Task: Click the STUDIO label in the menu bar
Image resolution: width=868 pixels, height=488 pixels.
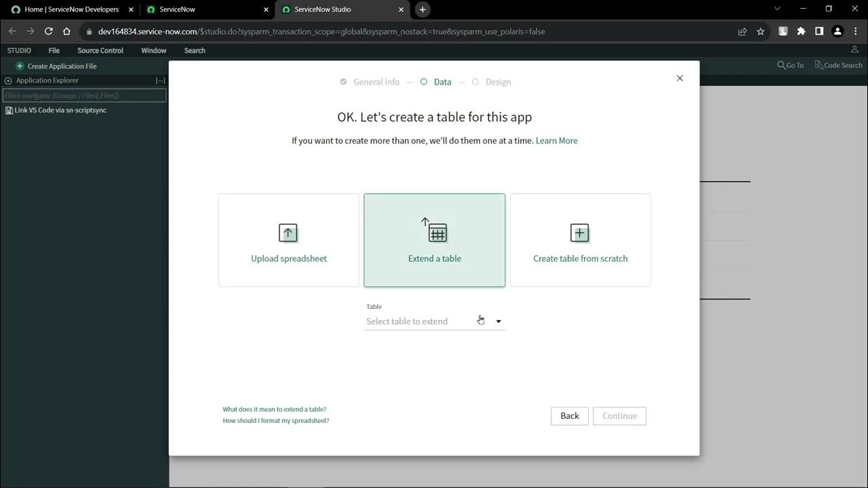Action: coord(19,51)
